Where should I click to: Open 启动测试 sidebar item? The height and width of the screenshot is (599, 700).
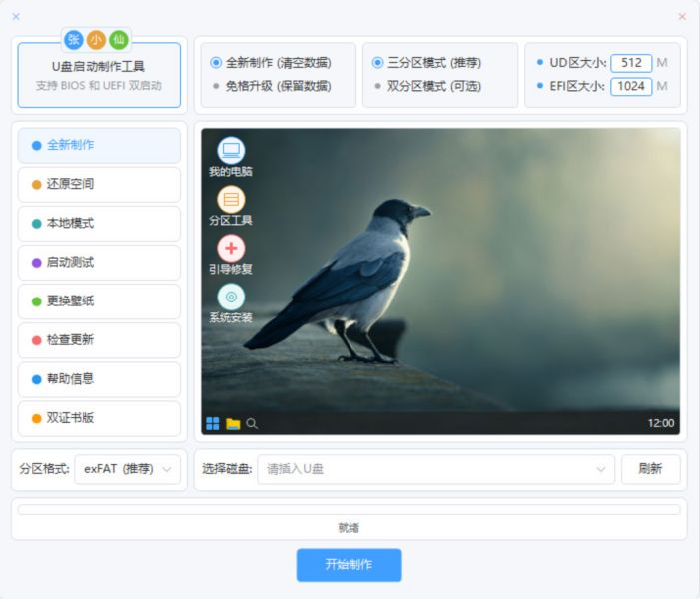tap(99, 262)
